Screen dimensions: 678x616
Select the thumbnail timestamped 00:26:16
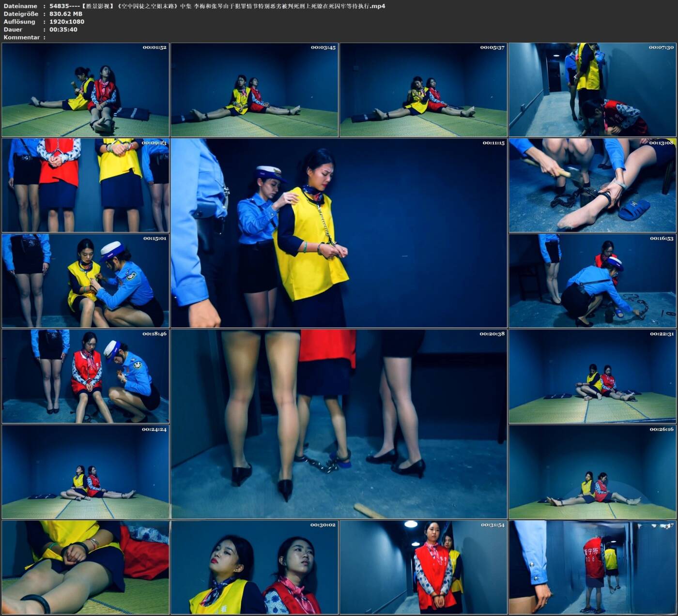pos(592,472)
